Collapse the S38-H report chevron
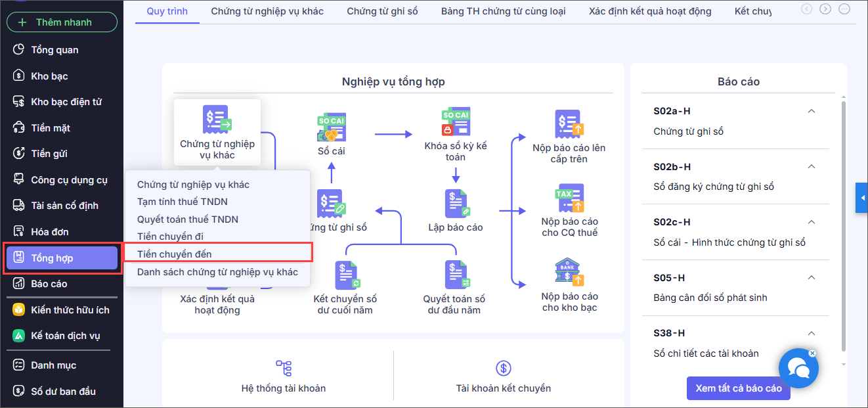Viewport: 868px width, 408px height. pyautogui.click(x=812, y=333)
